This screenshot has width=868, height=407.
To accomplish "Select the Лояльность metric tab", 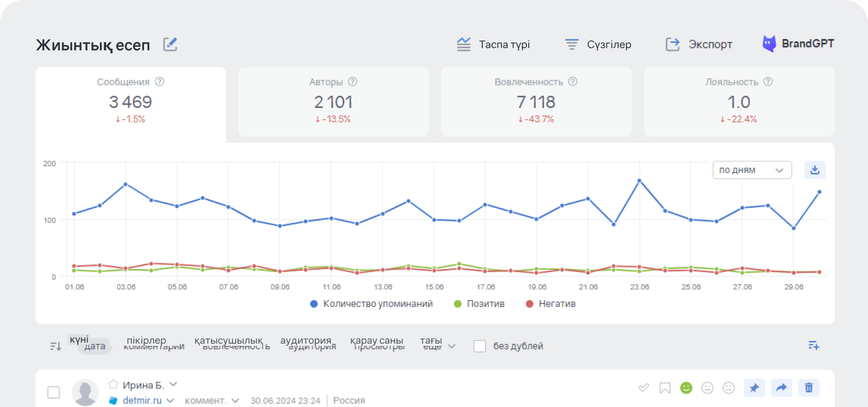I will click(x=739, y=101).
